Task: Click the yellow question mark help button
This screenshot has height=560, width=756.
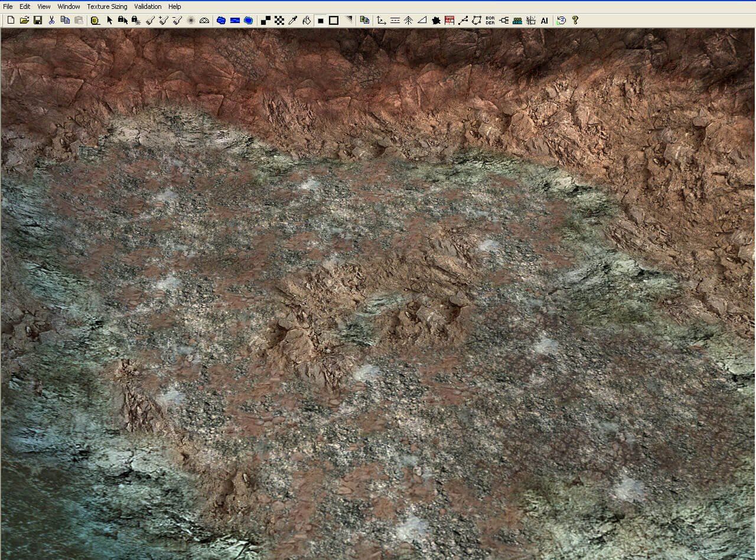Action: (575, 20)
